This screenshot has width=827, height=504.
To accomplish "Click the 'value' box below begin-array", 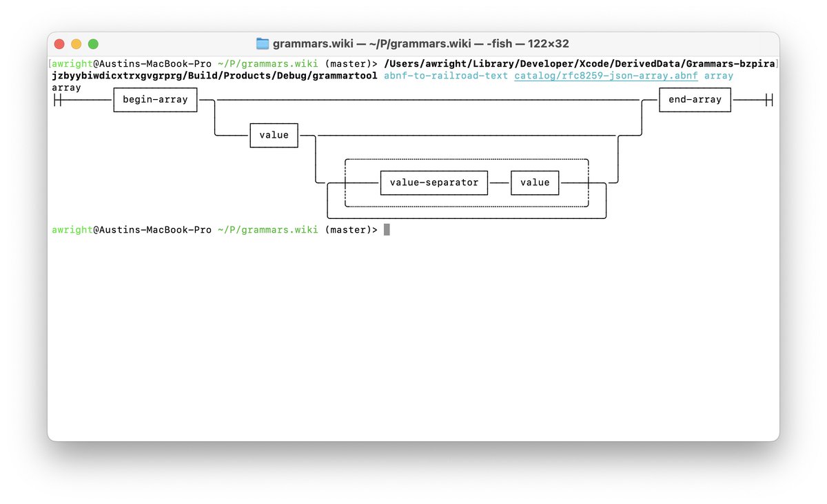I will tap(274, 135).
